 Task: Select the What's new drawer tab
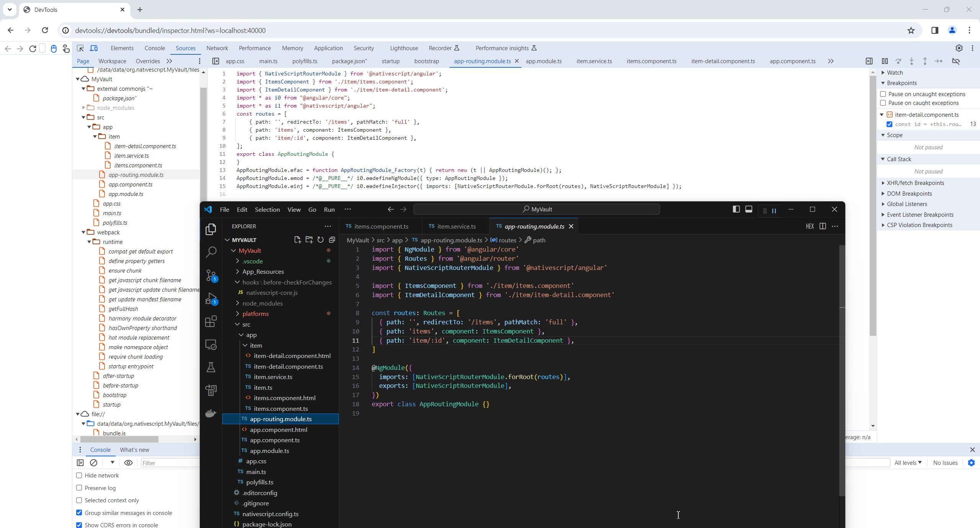click(x=134, y=450)
